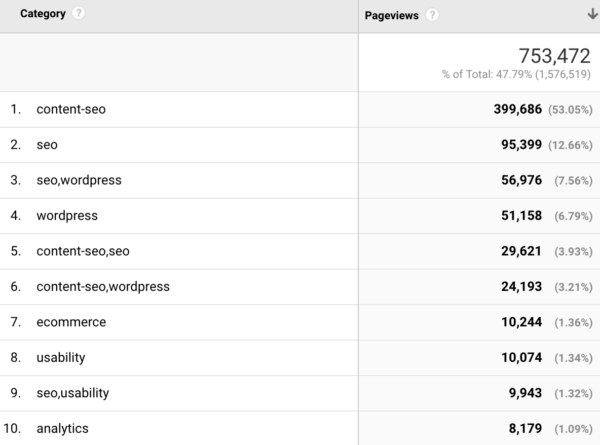This screenshot has width=600, height=445.
Task: Click the help icon beside Category header
Action: [x=79, y=14]
